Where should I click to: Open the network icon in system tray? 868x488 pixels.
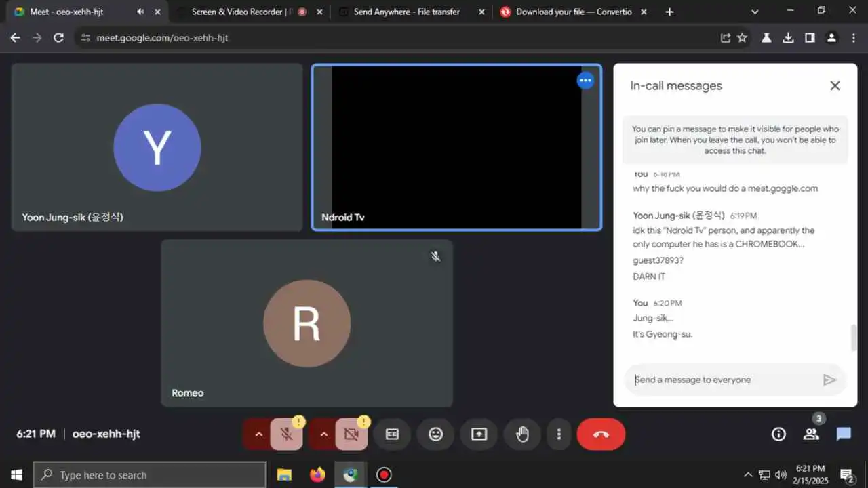(x=764, y=475)
